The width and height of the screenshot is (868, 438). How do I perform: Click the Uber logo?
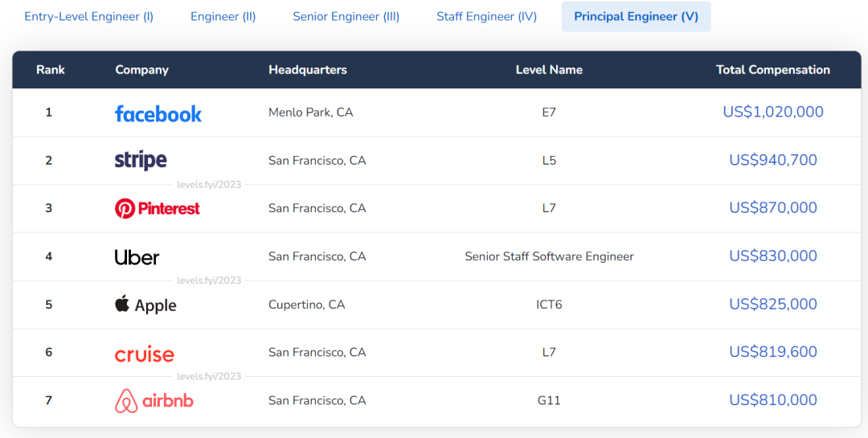[x=137, y=257]
